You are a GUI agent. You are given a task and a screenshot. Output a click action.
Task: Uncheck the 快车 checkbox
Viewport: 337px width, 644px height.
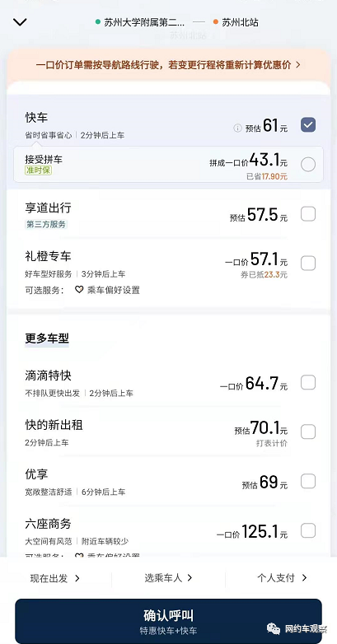coord(308,124)
